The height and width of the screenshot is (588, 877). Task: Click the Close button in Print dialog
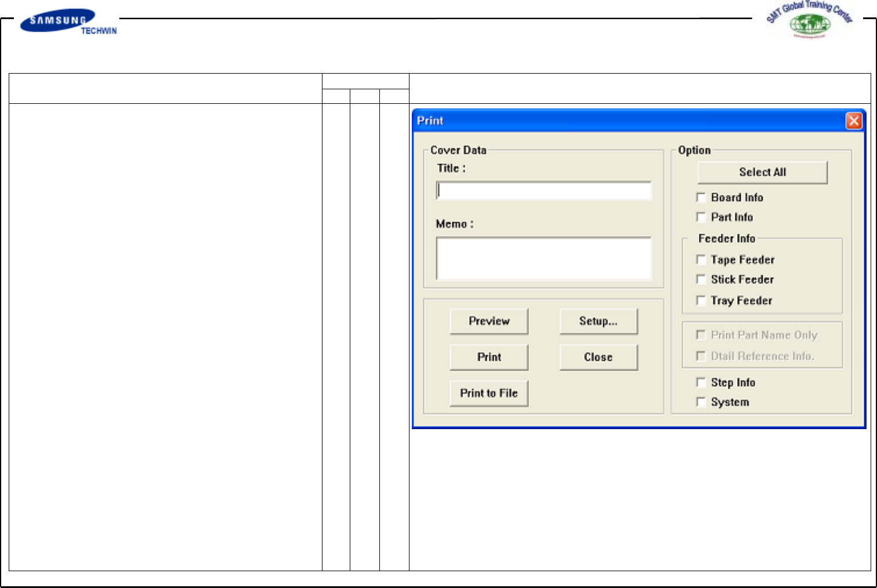[599, 357]
